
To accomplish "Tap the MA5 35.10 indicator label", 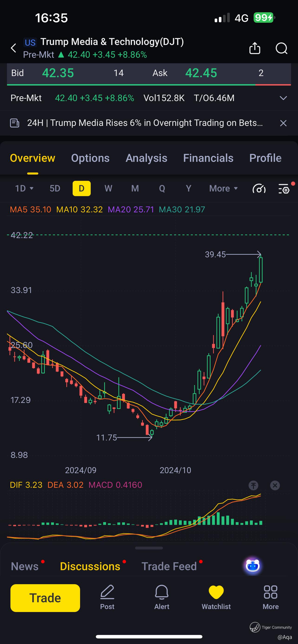I will pyautogui.click(x=31, y=209).
